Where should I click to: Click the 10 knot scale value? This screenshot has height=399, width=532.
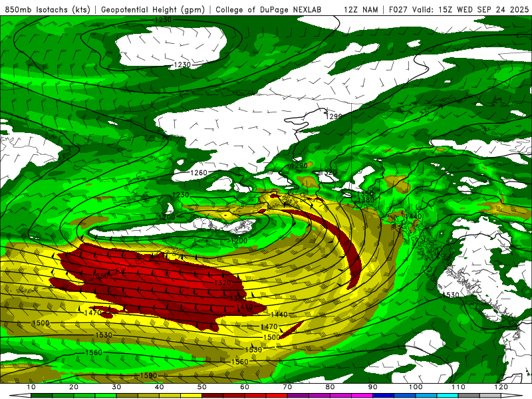pyautogui.click(x=31, y=387)
